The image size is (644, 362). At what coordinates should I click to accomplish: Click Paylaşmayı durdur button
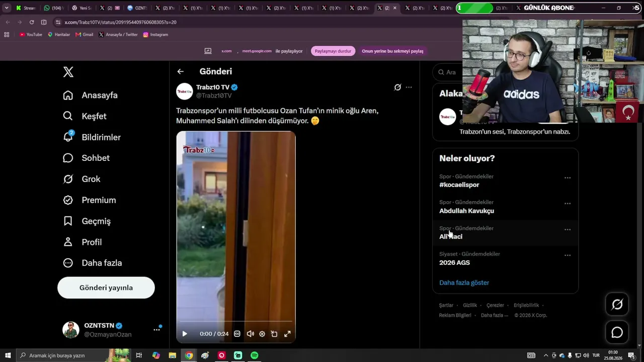coord(333,51)
